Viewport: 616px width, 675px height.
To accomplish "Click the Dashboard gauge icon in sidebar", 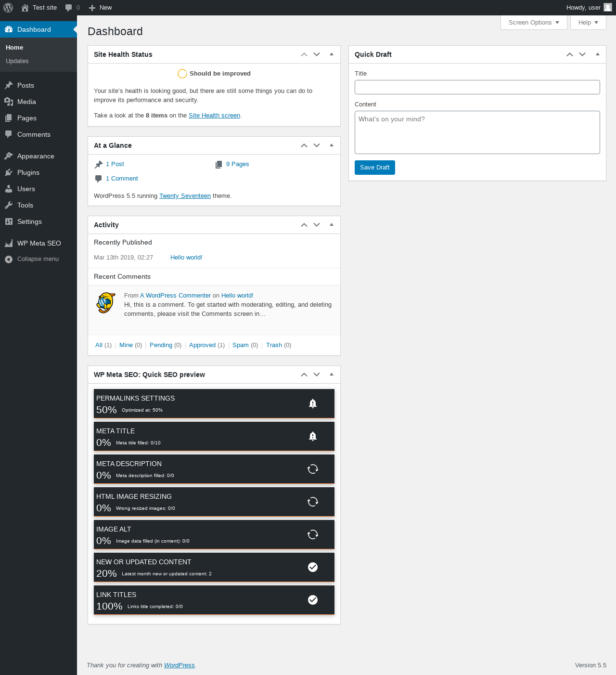I will point(9,29).
